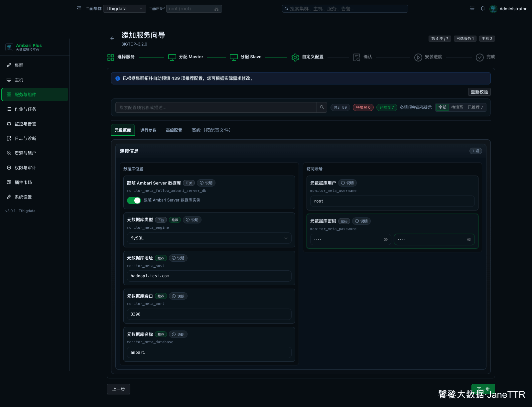532x407 pixels.
Task: Open the 当前集群 Ttbigdata dropdown
Action: coord(125,9)
